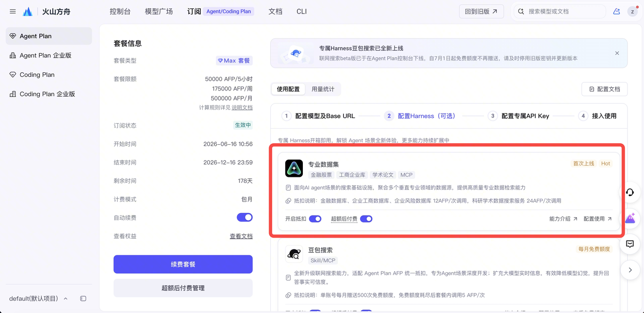This screenshot has width=644, height=313.
Task: Open the user avatar "z" menu
Action: (632, 12)
